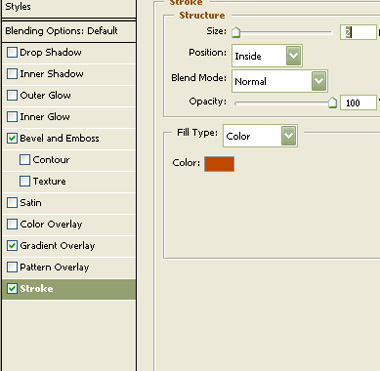The height and width of the screenshot is (371, 380).
Task: Select the Color Overlay label
Action: pyautogui.click(x=51, y=224)
